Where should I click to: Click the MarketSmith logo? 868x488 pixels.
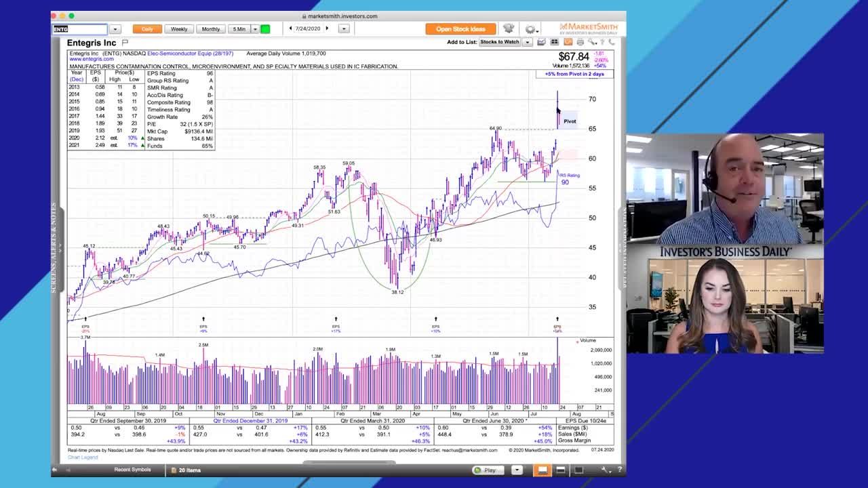pyautogui.click(x=589, y=28)
